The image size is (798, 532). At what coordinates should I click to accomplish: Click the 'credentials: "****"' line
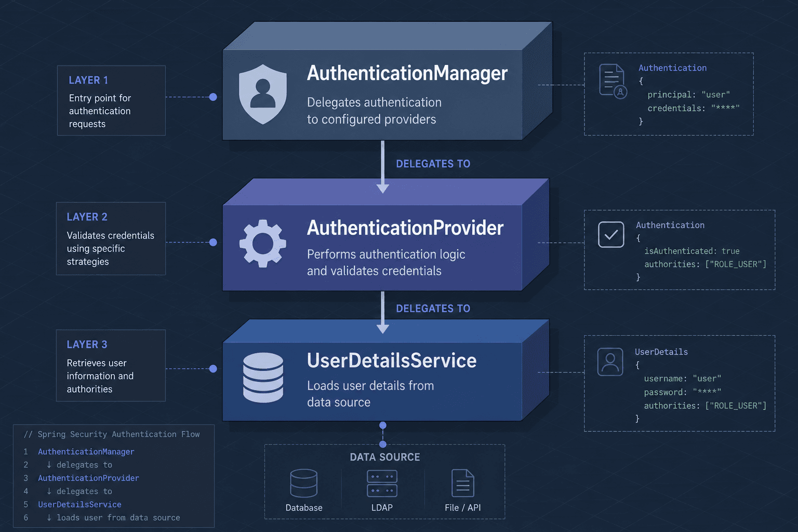point(693,108)
